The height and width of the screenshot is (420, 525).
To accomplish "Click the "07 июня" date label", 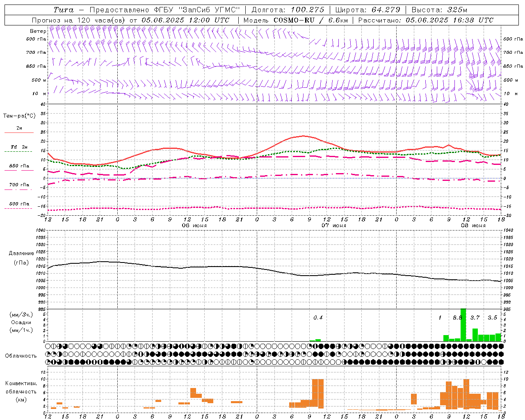I will pos(333,226).
